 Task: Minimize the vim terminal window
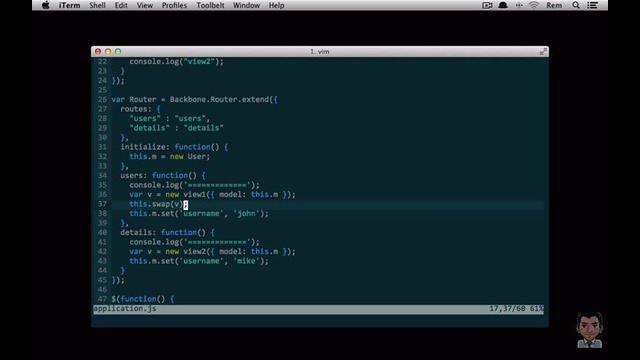pos(108,51)
